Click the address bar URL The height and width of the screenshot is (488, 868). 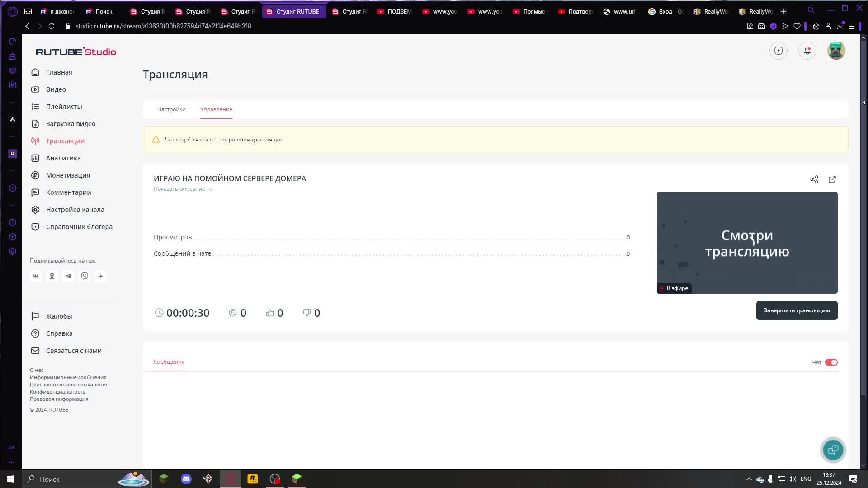(x=163, y=26)
